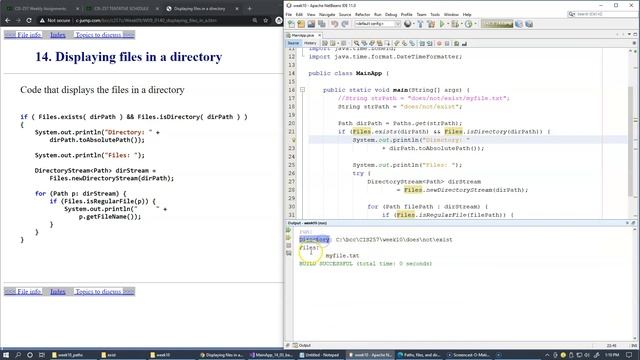Click the Debug Project icon in toolbar
Screen dimensions: 640x360
454,24
